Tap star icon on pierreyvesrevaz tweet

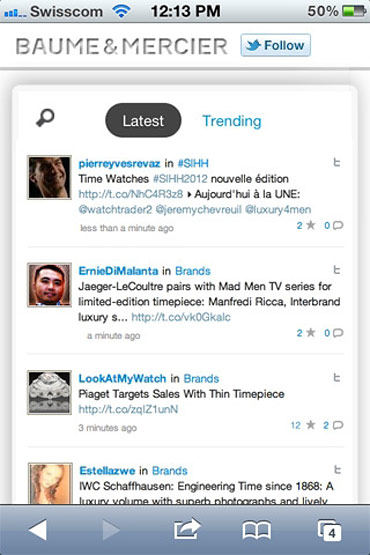tap(311, 225)
